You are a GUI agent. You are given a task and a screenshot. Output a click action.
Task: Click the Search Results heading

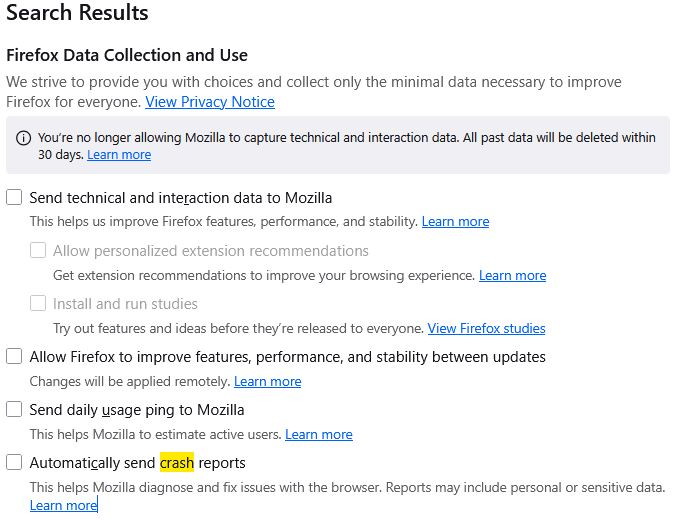coord(77,14)
